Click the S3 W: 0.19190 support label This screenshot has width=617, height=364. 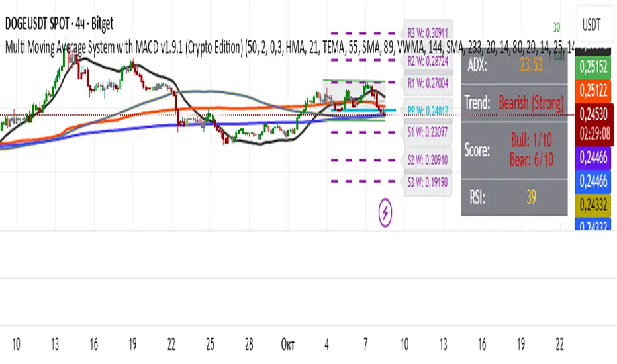click(428, 182)
